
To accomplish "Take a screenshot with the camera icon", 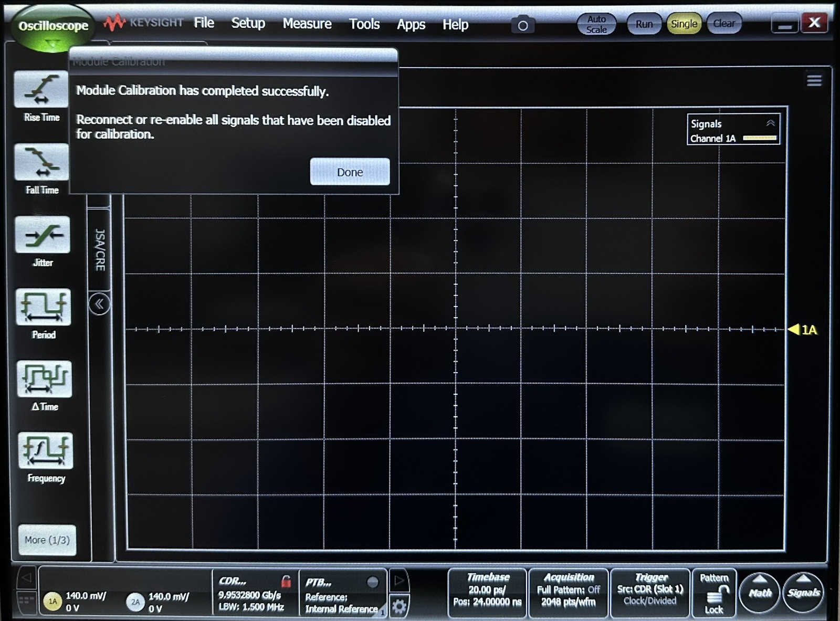I will pos(522,24).
